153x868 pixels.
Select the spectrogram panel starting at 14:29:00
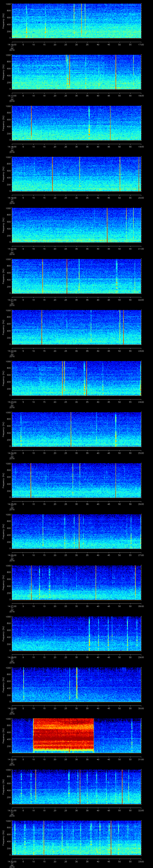pos(76,685)
